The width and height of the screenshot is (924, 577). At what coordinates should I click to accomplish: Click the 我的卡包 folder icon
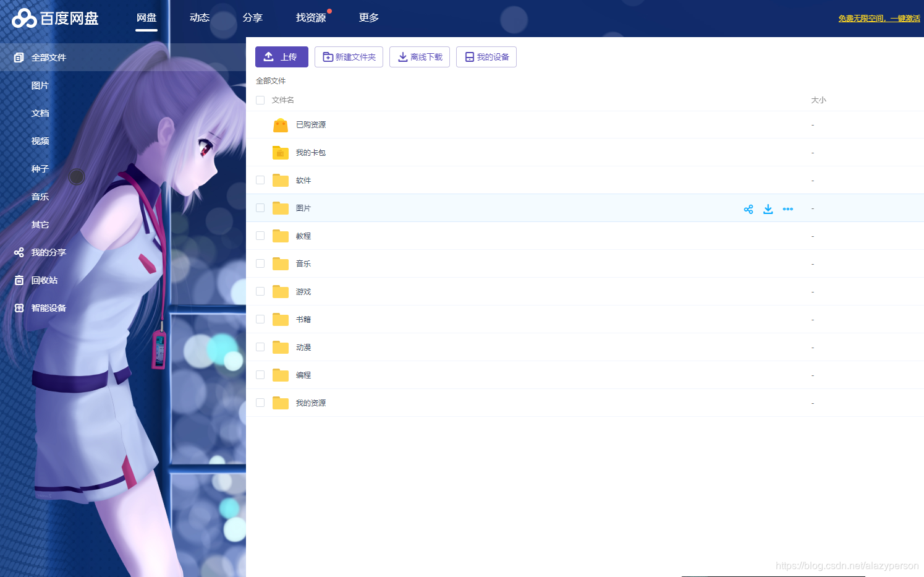tap(281, 153)
